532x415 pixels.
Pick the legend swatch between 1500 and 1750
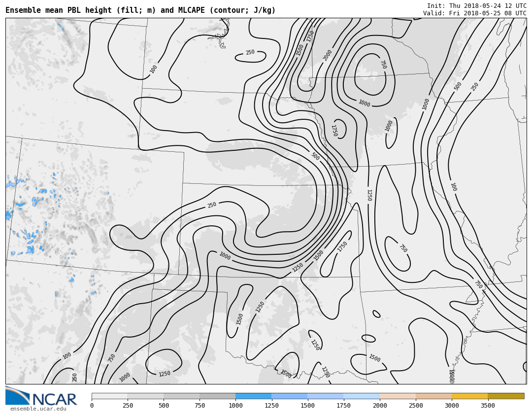point(325,396)
